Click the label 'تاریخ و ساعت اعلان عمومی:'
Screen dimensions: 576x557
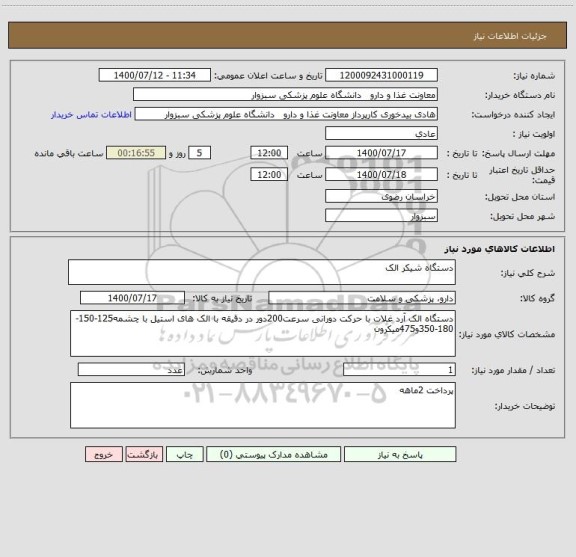coord(268,76)
